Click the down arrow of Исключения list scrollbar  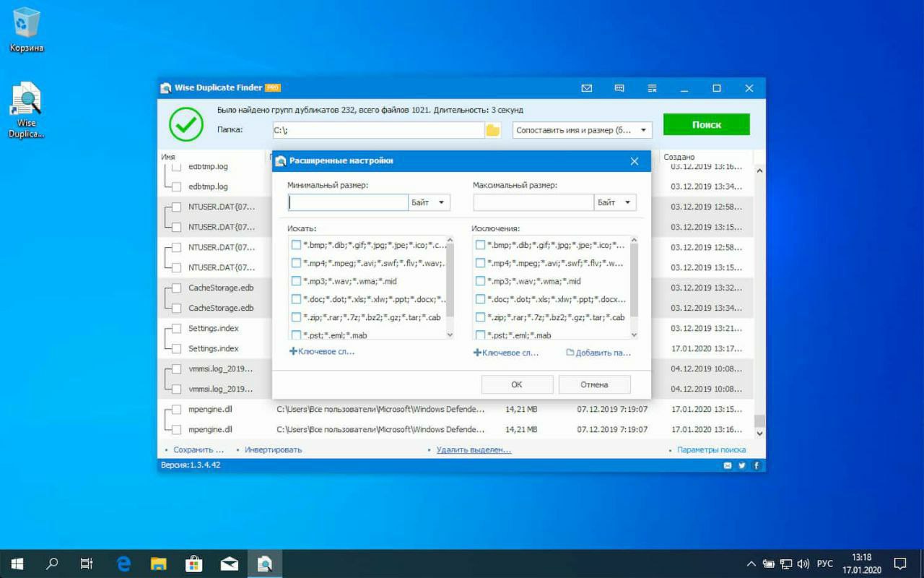[634, 335]
